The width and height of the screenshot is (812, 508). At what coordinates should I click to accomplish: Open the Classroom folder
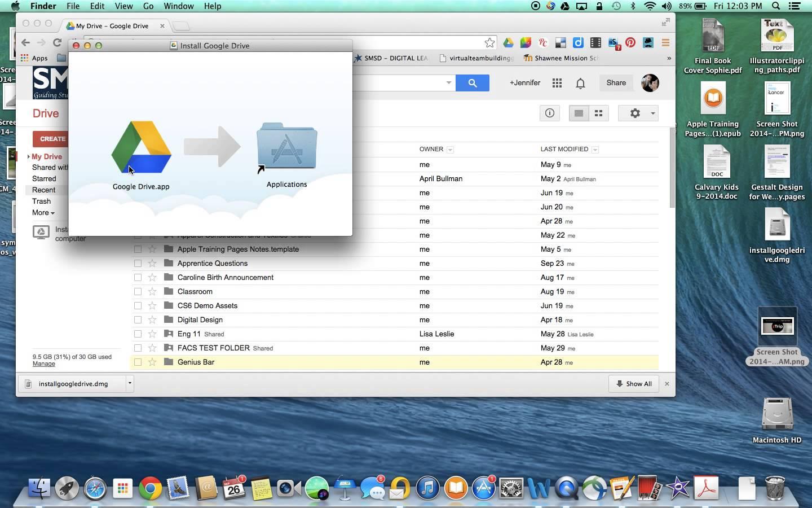click(195, 292)
